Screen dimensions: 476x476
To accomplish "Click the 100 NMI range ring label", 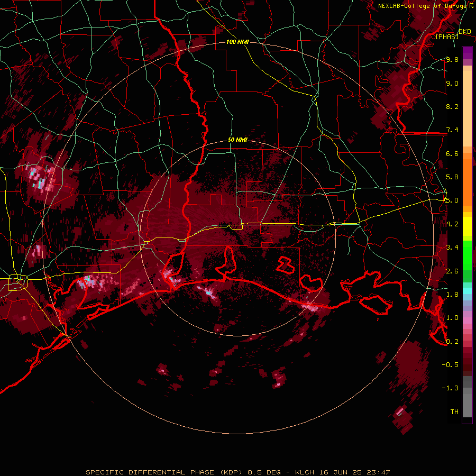I will (x=237, y=42).
